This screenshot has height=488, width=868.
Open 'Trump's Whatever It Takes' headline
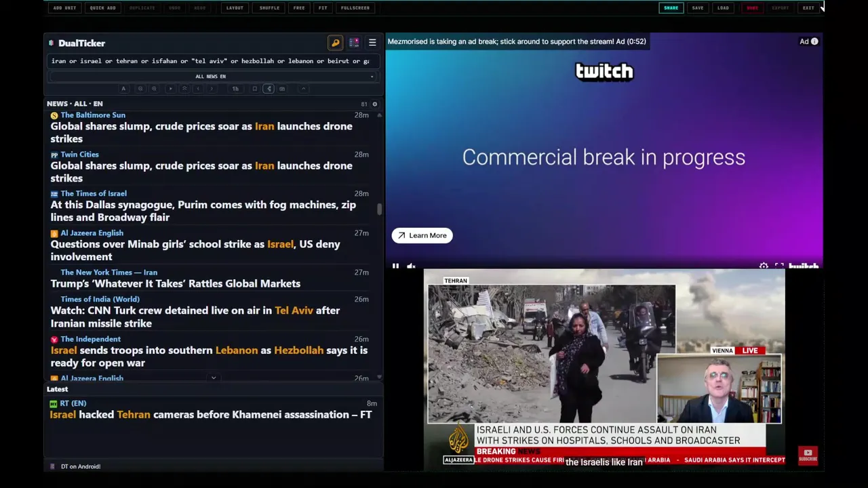coord(175,284)
